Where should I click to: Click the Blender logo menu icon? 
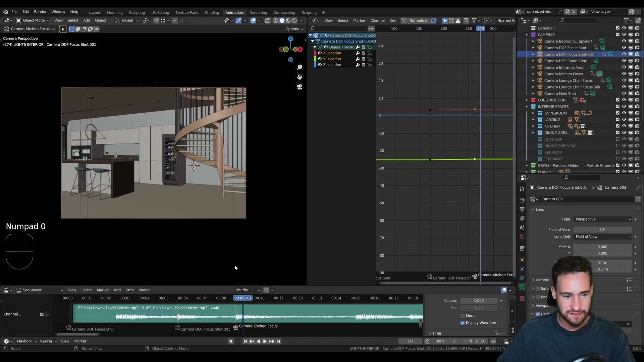5,12
